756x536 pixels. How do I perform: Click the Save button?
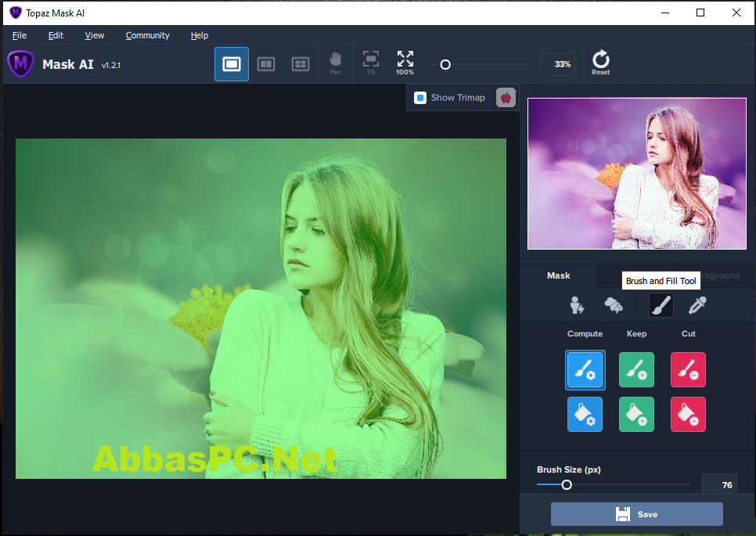tap(637, 514)
